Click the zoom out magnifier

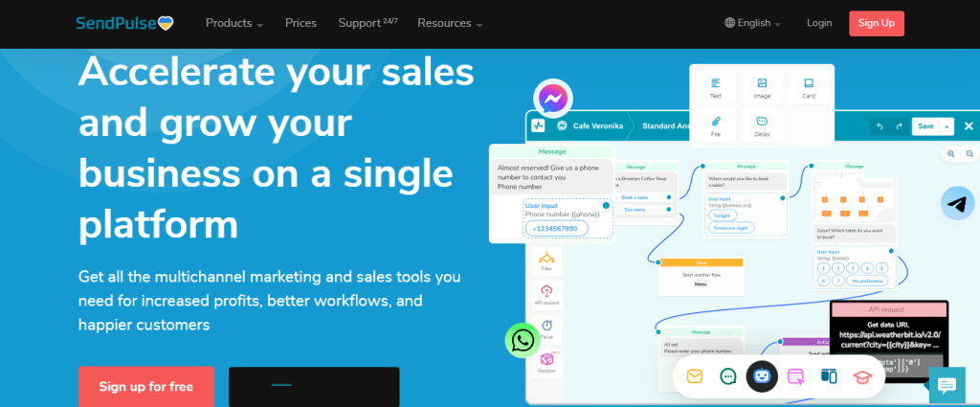pyautogui.click(x=969, y=154)
